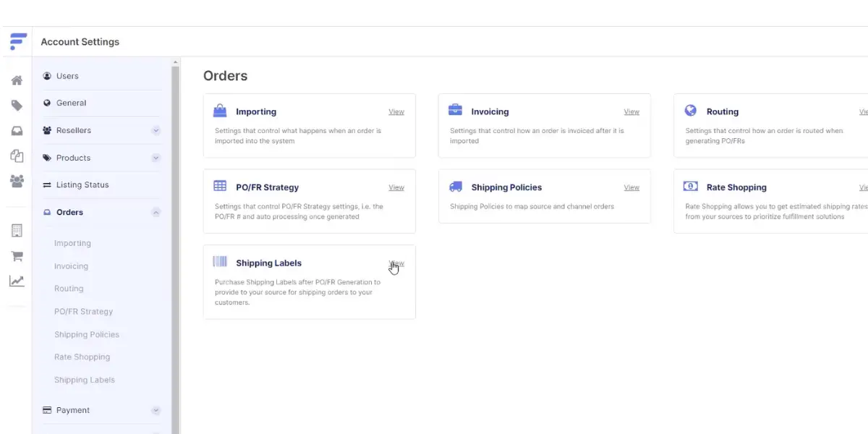The width and height of the screenshot is (868, 434).
Task: Select the tag icon in left rail
Action: pyautogui.click(x=17, y=106)
